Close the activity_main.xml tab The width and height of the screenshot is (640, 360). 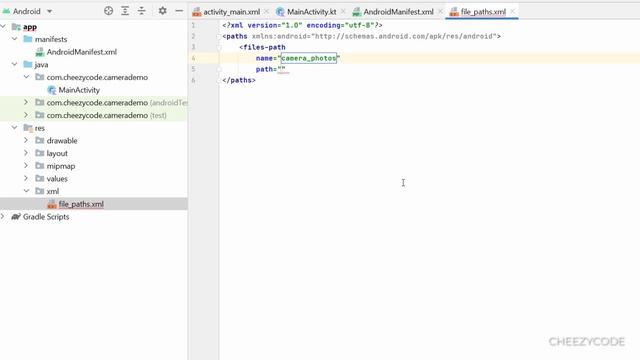tap(267, 11)
